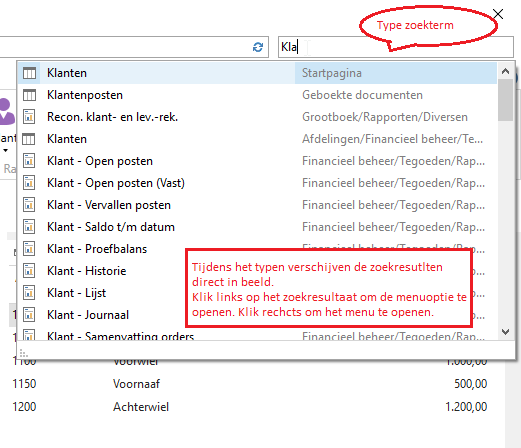Open the Klanten result under Startpagina
This screenshot has width=521, height=448.
(257, 73)
